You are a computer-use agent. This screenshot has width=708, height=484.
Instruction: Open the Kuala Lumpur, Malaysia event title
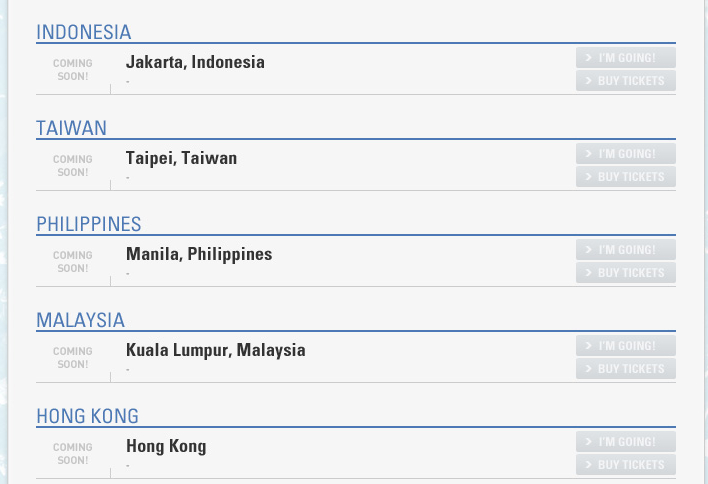coord(215,350)
